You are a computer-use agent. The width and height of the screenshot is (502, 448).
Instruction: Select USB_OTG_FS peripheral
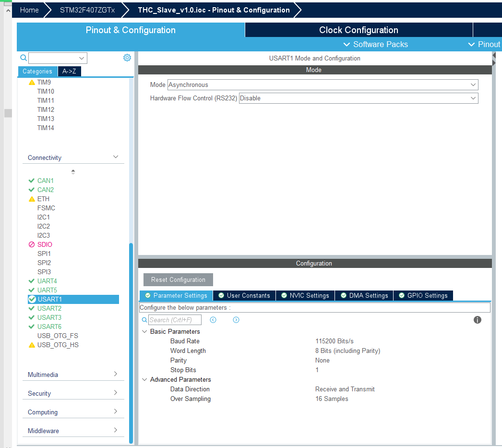[58, 336]
